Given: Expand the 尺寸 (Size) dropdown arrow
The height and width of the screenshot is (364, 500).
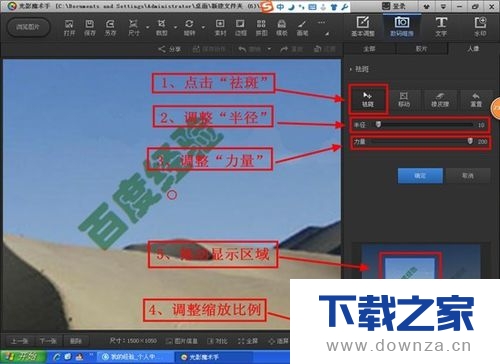Looking at the screenshot, I should [147, 27].
